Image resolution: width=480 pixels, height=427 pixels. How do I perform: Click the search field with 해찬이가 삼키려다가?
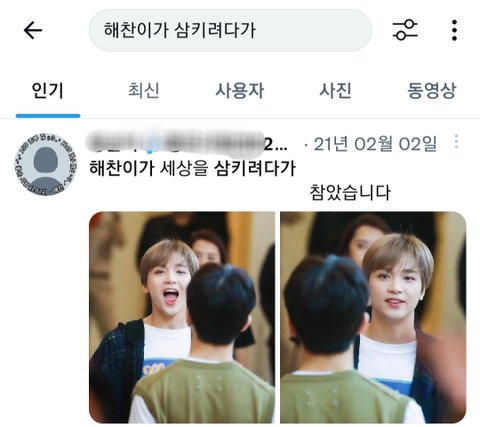(x=230, y=30)
